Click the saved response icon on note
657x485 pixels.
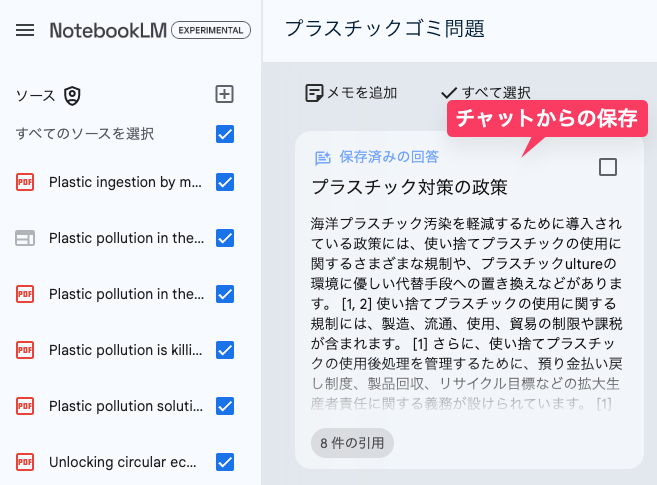pyautogui.click(x=322, y=157)
